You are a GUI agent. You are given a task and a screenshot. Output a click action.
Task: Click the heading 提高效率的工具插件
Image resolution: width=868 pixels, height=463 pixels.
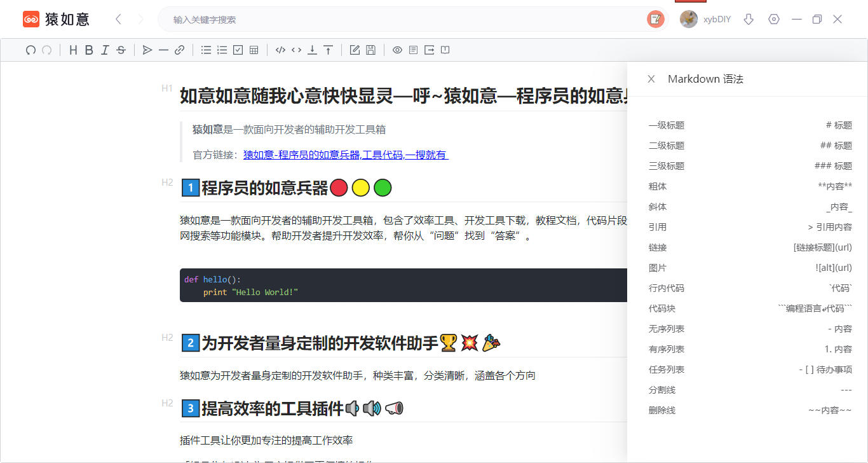273,408
